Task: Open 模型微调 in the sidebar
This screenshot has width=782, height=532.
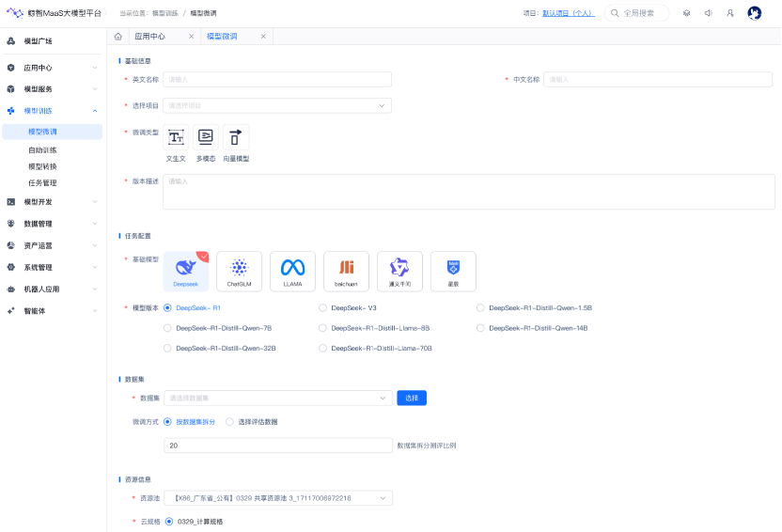Action: (x=53, y=132)
